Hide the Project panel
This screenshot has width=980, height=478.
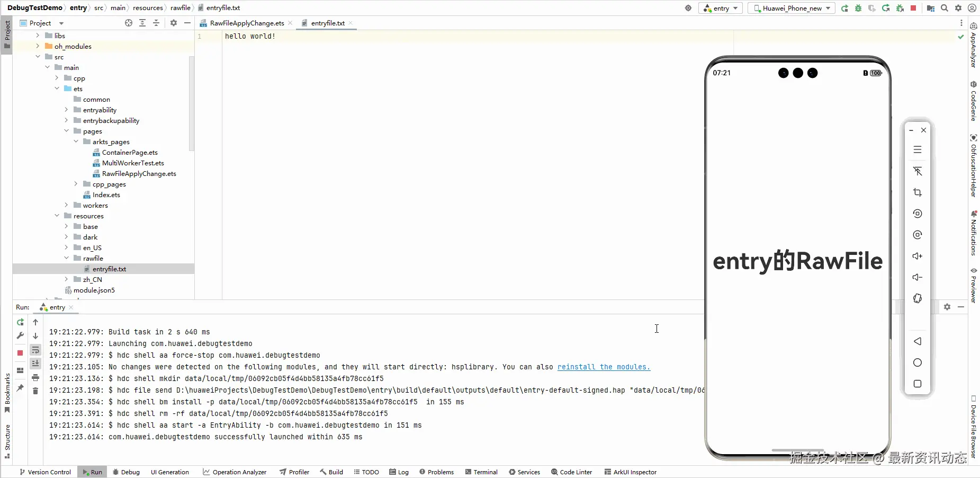[x=187, y=23]
